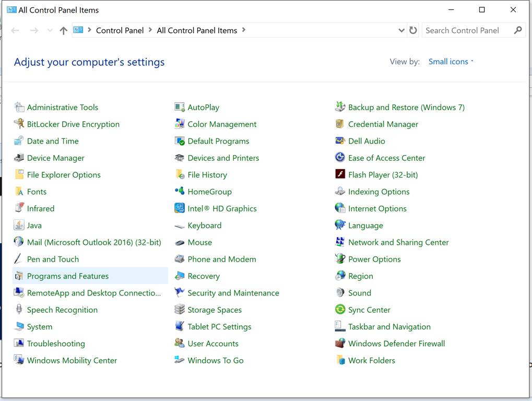Click the Backup and Restore icon
This screenshot has width=532, height=401.
(340, 107)
